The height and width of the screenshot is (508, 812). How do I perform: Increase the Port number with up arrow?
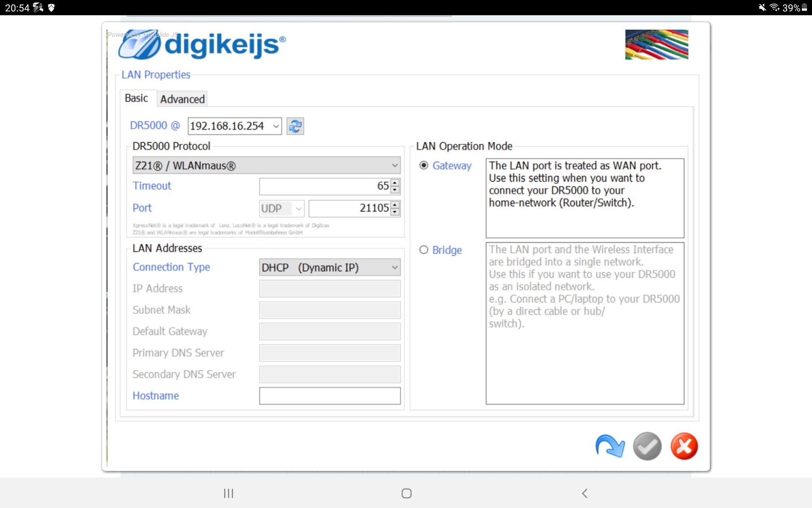[x=395, y=204]
